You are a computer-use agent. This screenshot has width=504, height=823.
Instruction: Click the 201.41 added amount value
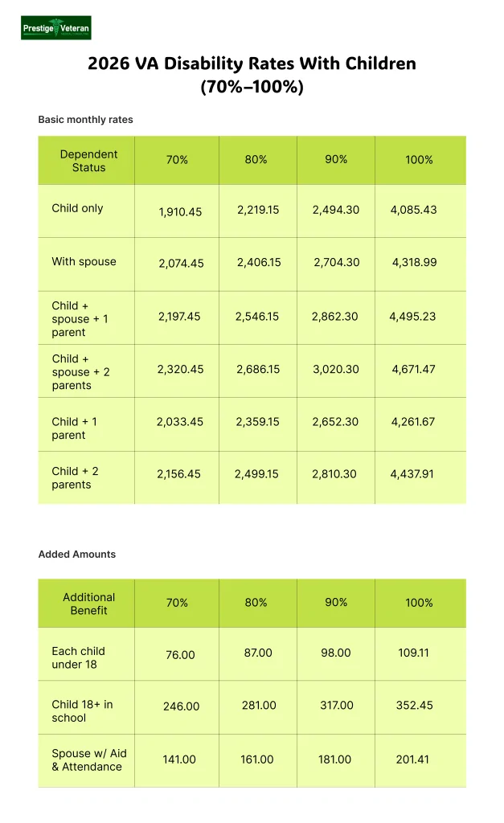[x=412, y=760]
